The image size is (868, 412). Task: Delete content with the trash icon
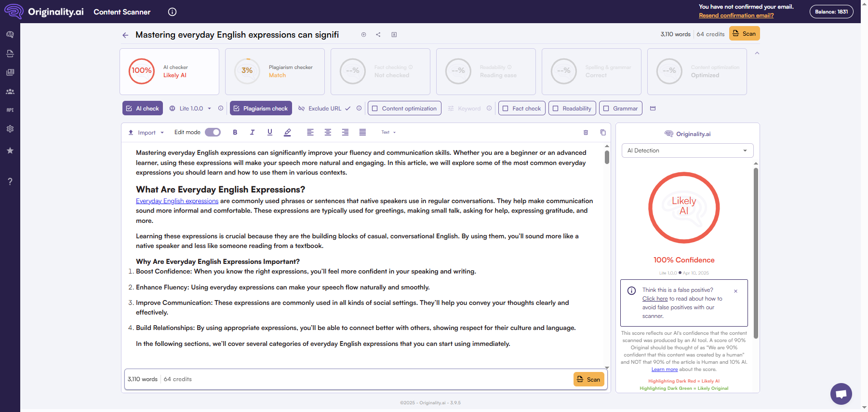586,132
